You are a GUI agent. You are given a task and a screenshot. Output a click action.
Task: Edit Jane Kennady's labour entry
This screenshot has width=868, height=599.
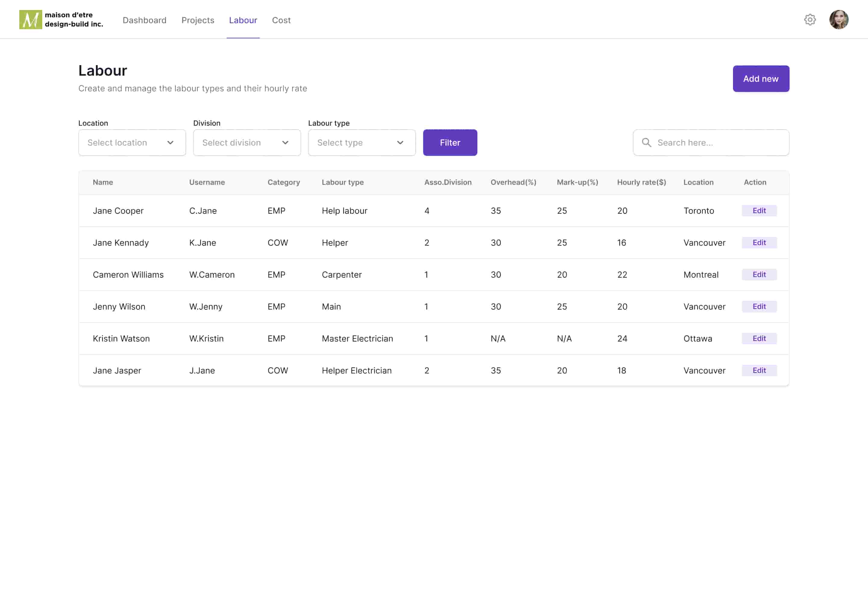tap(759, 242)
